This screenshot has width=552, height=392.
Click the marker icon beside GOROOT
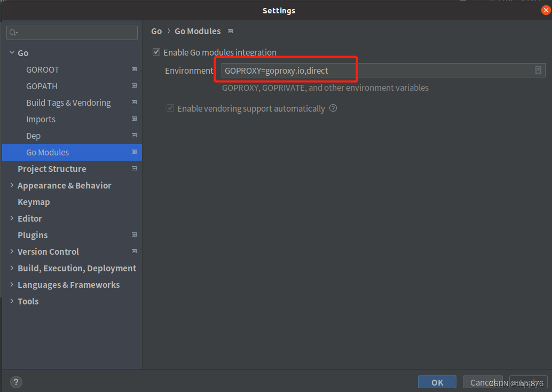pyautogui.click(x=133, y=69)
